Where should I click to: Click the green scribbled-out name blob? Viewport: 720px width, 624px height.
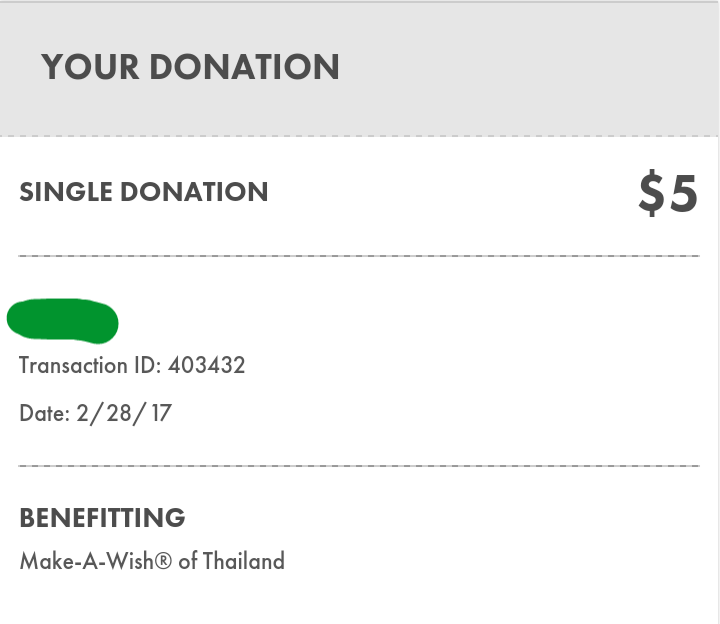[63, 321]
